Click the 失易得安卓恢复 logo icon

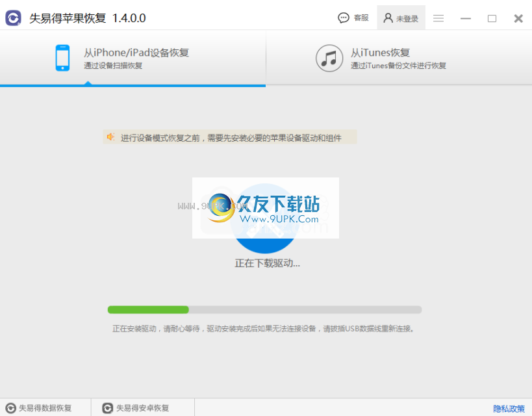pos(108,408)
